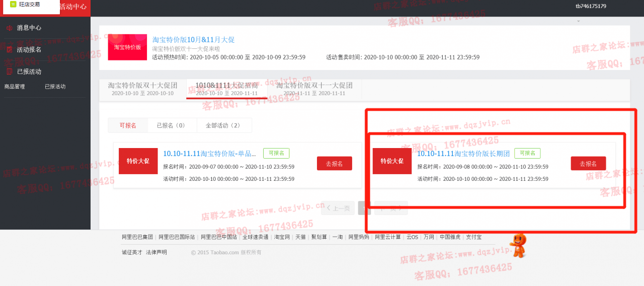
Task: Open the 诚征英才 footer link
Action: 132,252
